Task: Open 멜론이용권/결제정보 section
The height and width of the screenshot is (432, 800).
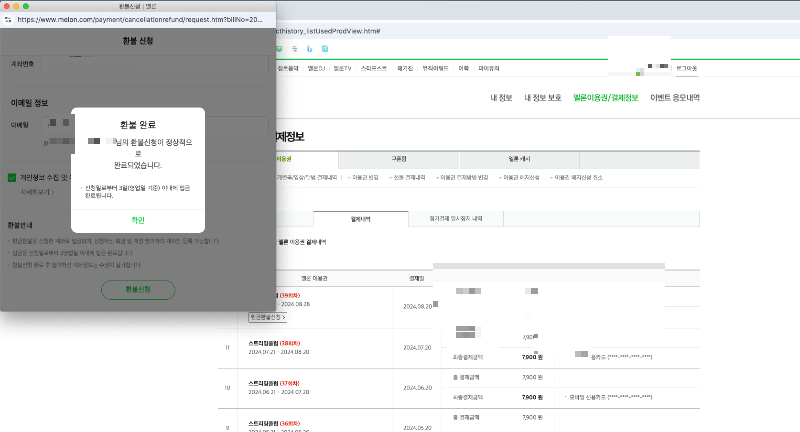Action: (x=606, y=97)
